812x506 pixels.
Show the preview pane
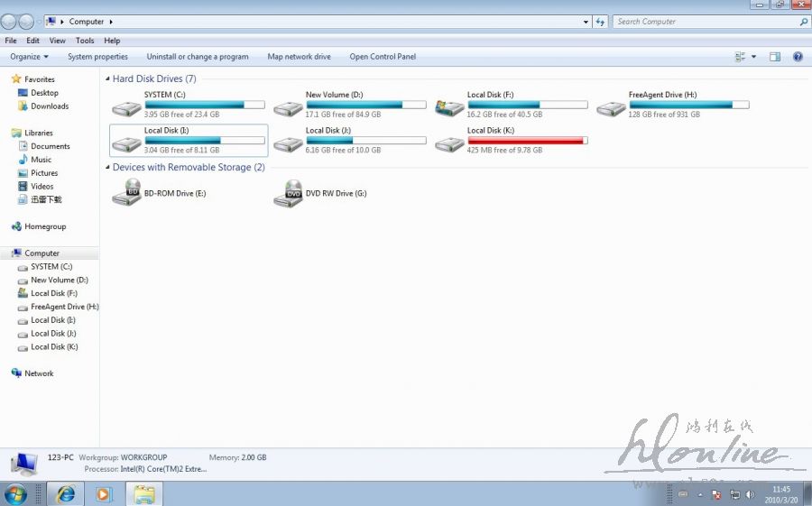pos(775,57)
